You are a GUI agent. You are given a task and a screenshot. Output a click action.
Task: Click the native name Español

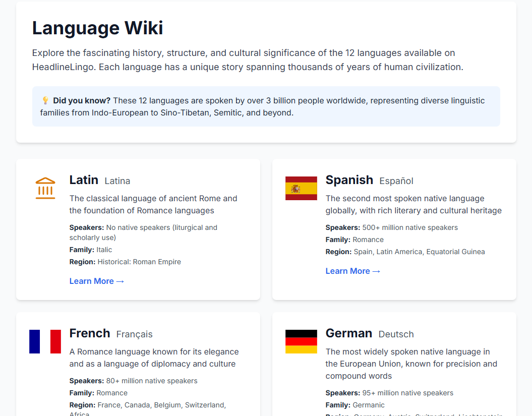coord(396,181)
